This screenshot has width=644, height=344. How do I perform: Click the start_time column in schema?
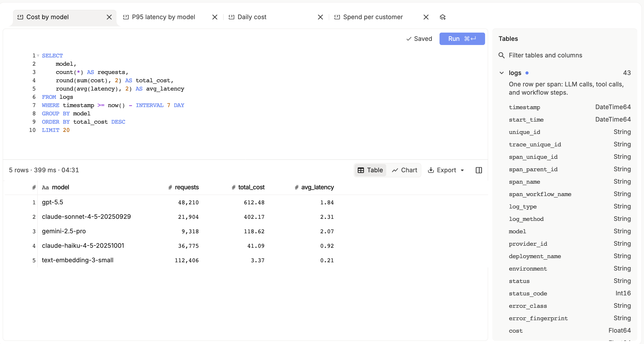pyautogui.click(x=569, y=119)
